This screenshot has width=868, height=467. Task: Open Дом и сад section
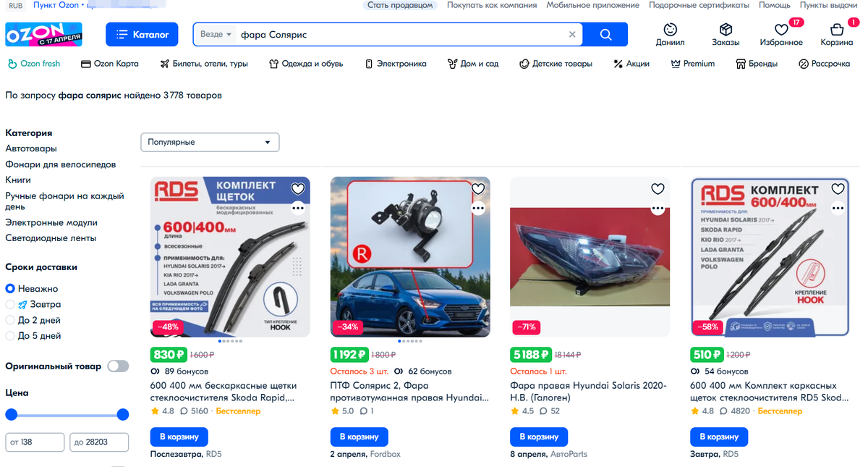(473, 64)
